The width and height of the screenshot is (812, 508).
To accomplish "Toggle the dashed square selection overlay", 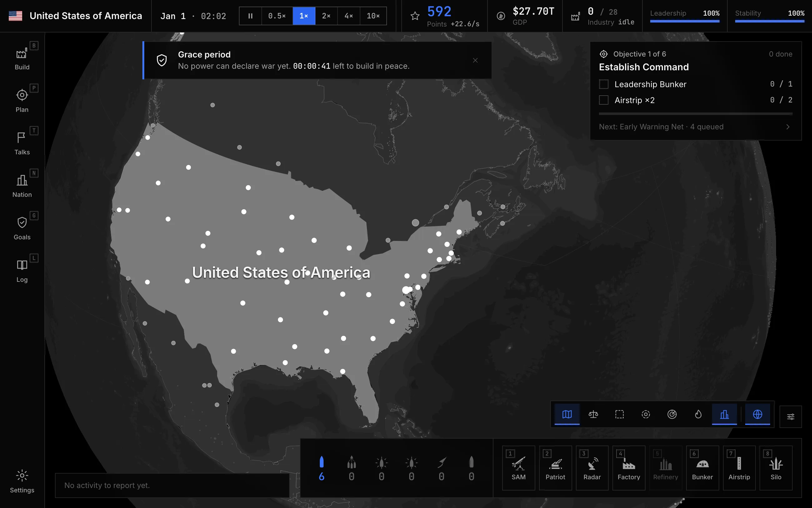I will pos(620,414).
